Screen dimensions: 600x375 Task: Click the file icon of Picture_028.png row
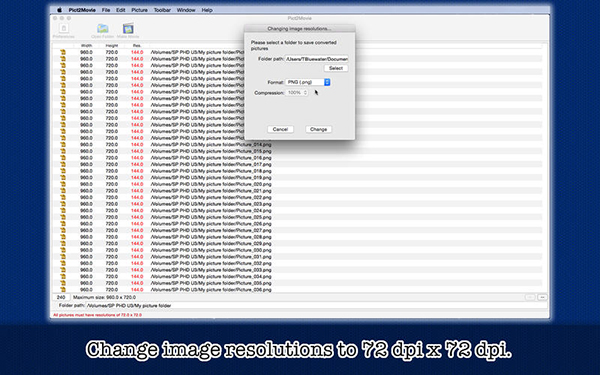pyautogui.click(x=63, y=237)
